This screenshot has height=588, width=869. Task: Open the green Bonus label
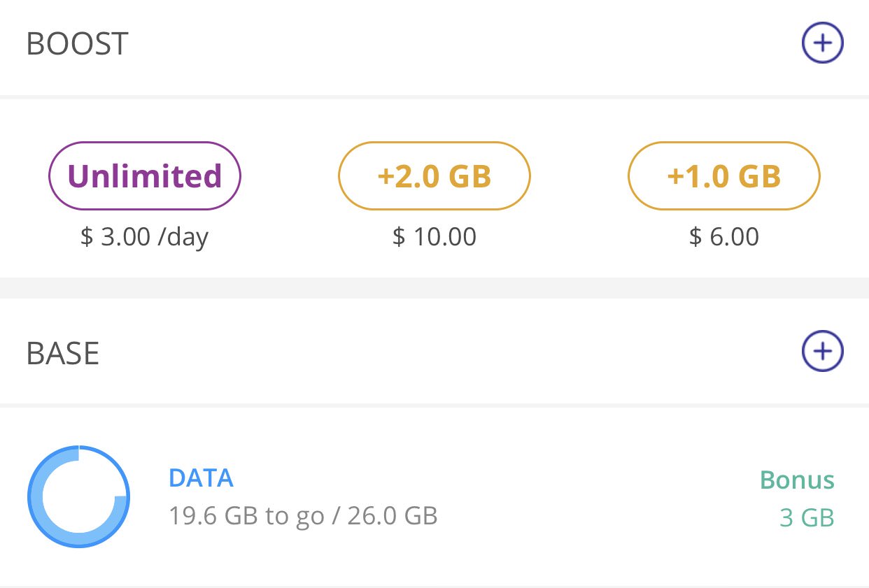tap(797, 480)
